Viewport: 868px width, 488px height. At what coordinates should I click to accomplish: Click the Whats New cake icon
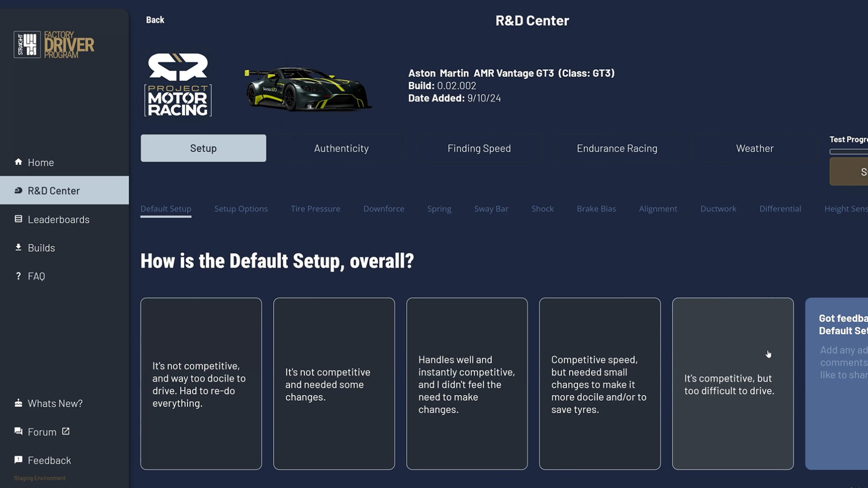(x=19, y=403)
